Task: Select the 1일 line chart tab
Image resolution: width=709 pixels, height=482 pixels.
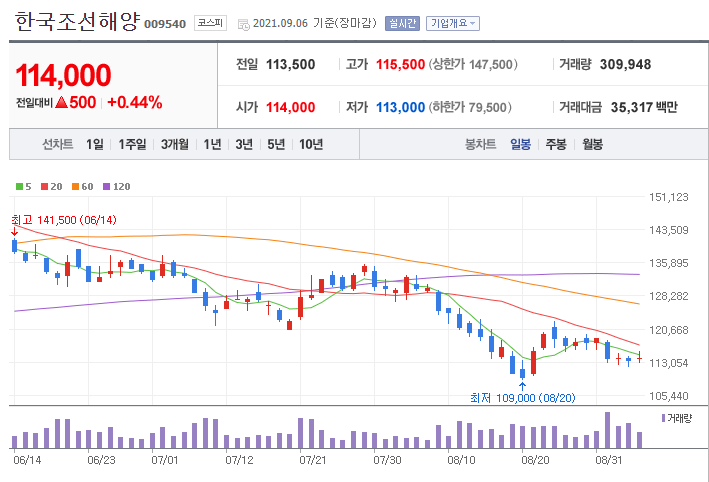Action: click(95, 144)
